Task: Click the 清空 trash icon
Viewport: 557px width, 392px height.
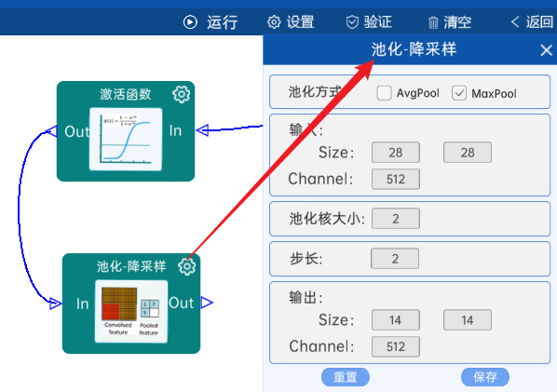Action: (433, 22)
